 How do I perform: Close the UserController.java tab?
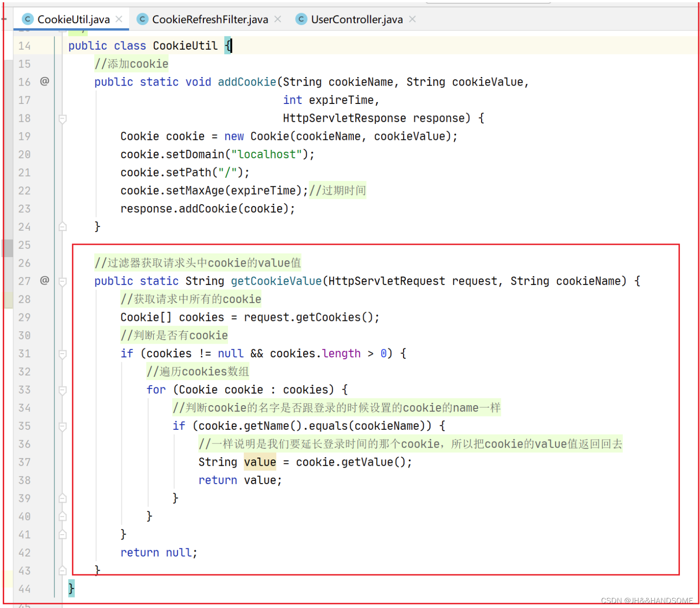pos(413,19)
